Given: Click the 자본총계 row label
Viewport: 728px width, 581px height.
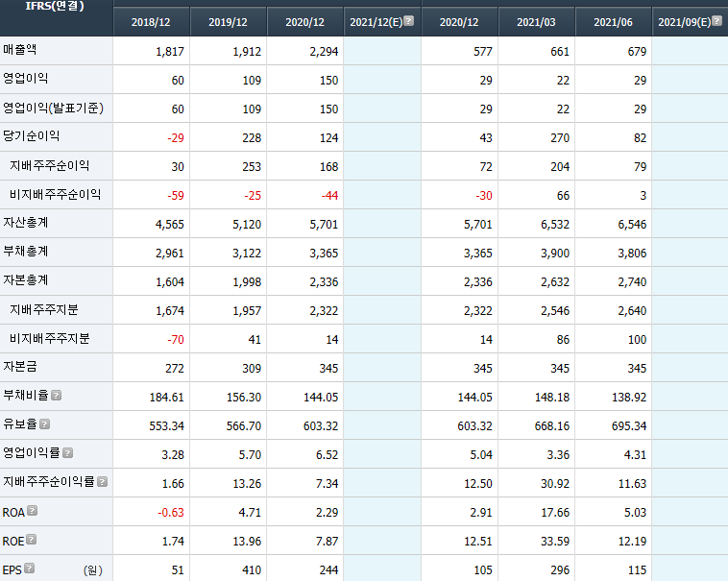Looking at the screenshot, I should pos(26,280).
